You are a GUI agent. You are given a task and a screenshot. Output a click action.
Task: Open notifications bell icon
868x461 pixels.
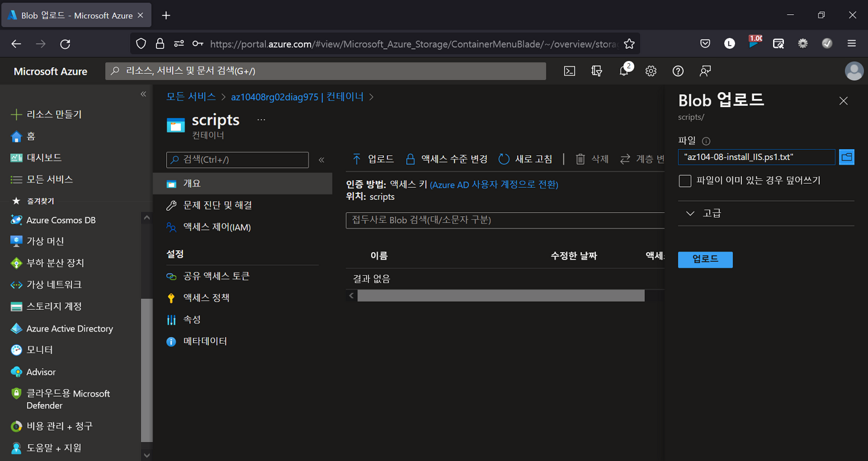(x=624, y=71)
